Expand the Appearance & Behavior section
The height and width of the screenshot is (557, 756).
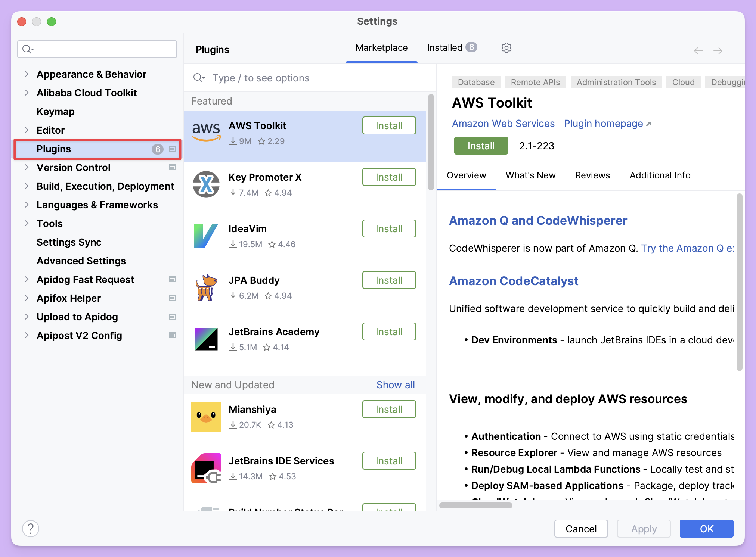[x=27, y=74]
